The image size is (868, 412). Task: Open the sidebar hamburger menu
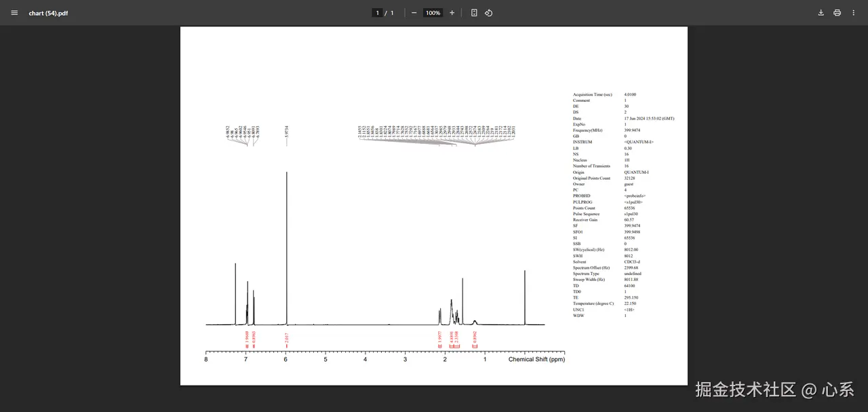tap(14, 13)
